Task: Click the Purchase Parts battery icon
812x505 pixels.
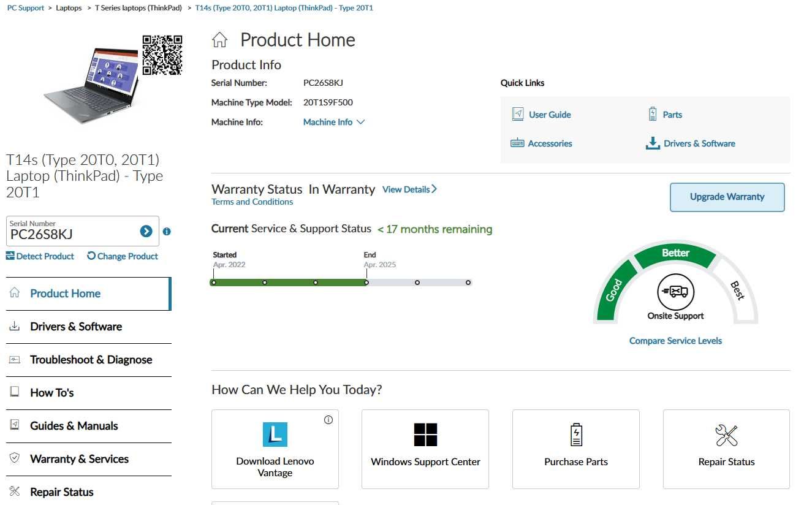Action: click(x=576, y=435)
